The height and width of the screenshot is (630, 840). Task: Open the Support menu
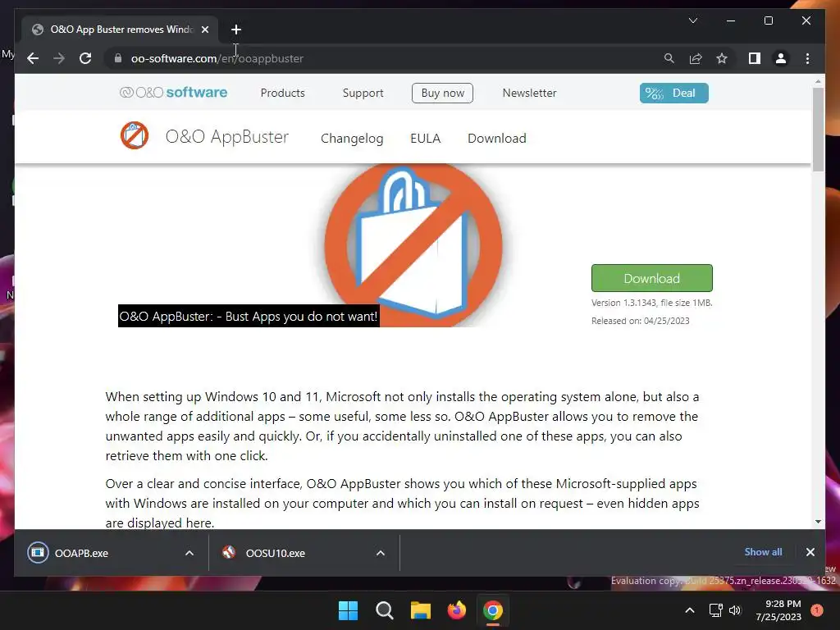[363, 93]
